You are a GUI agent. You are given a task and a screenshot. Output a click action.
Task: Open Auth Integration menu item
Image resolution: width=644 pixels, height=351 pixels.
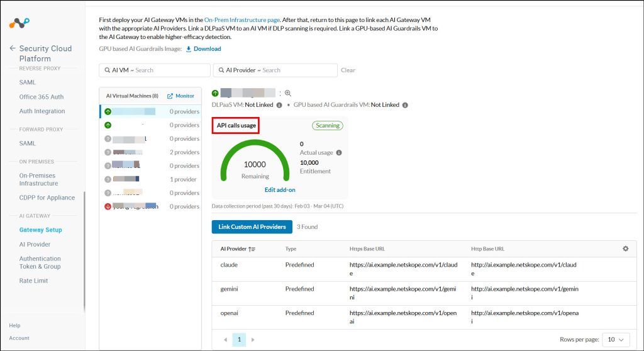click(x=42, y=111)
